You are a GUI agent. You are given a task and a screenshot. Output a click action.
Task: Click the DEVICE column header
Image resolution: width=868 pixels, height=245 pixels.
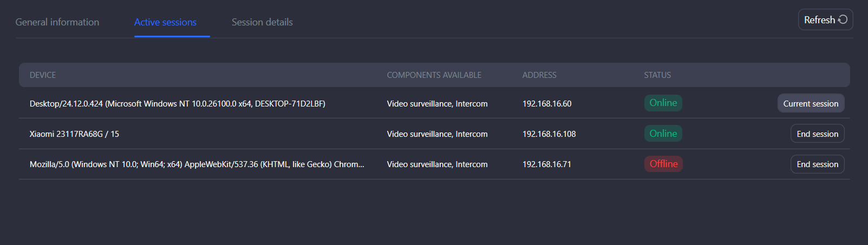click(x=43, y=75)
